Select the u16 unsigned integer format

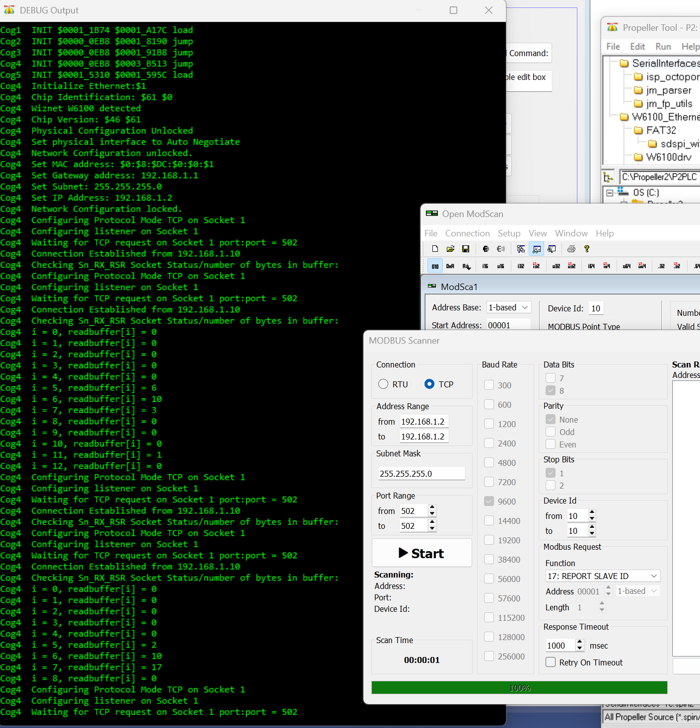coord(500,266)
